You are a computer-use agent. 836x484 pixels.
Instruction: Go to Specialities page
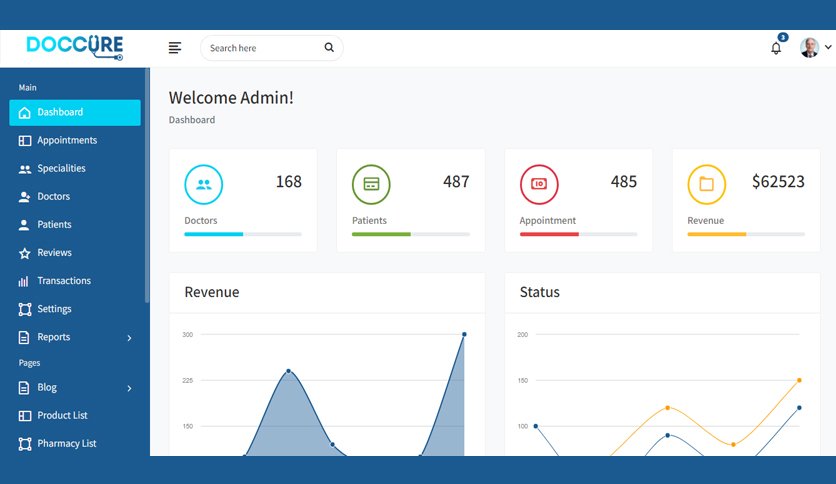pyautogui.click(x=75, y=168)
